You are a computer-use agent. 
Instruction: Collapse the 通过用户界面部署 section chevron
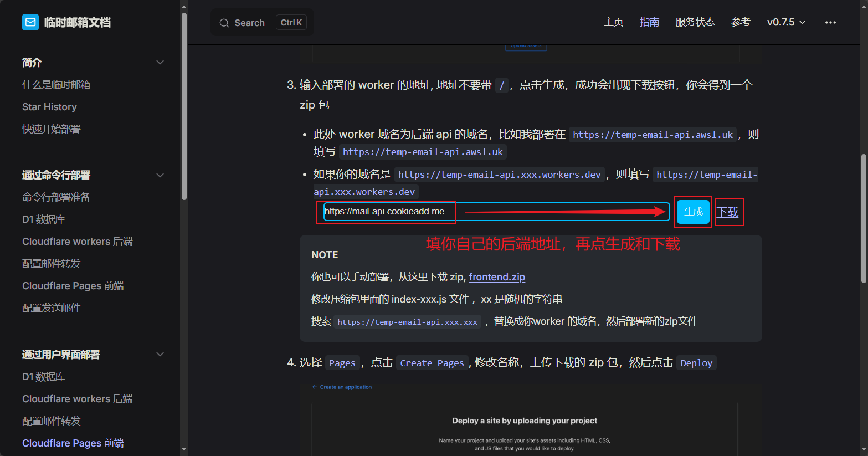(160, 355)
